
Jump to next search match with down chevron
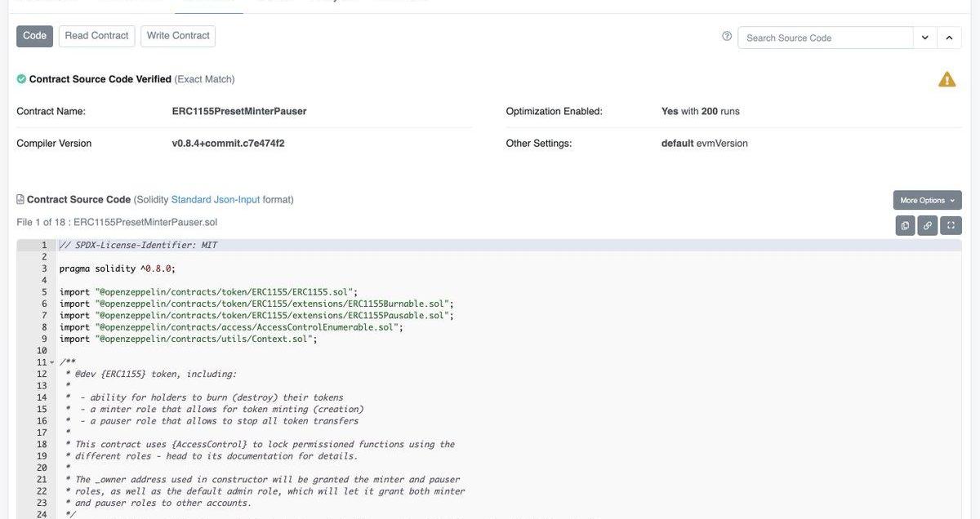(924, 38)
